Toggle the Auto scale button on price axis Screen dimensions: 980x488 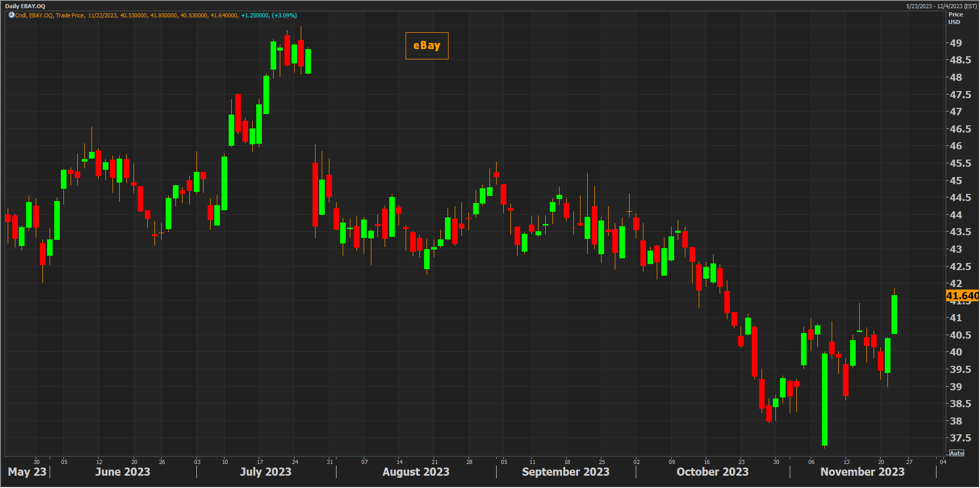(x=956, y=453)
